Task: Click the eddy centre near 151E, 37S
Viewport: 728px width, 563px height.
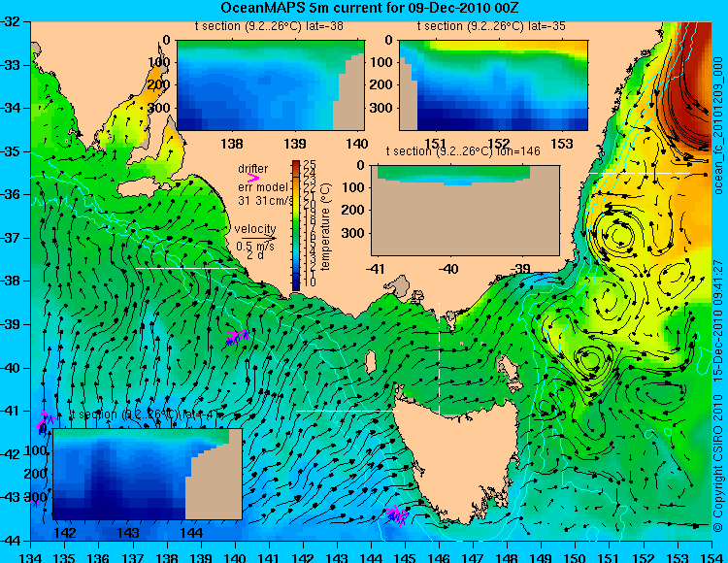Action: pos(618,235)
